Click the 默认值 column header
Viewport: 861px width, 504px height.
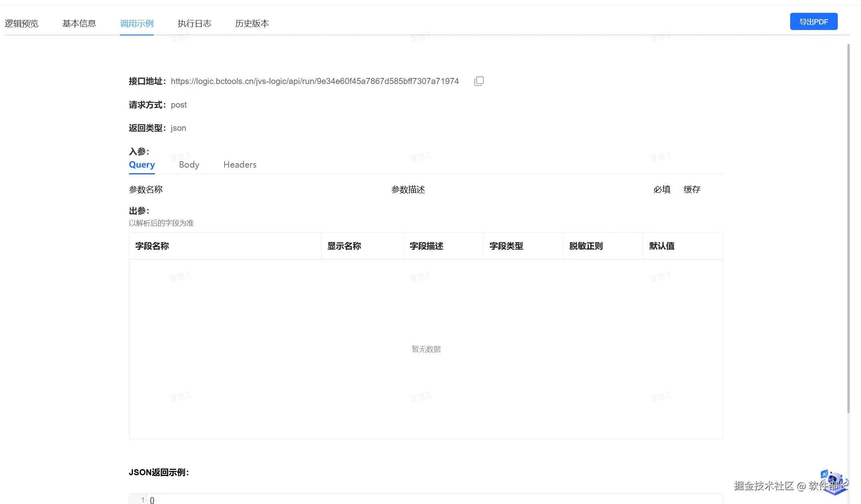[x=662, y=246]
